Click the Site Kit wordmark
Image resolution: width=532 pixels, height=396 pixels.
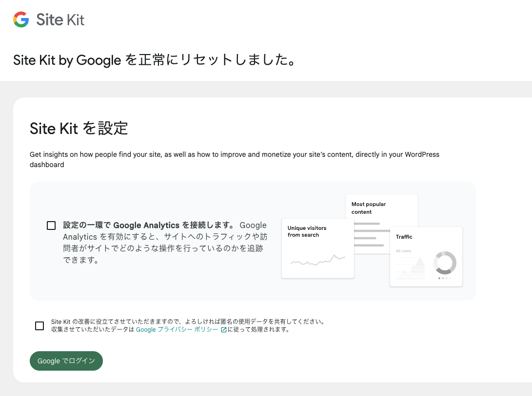click(60, 19)
